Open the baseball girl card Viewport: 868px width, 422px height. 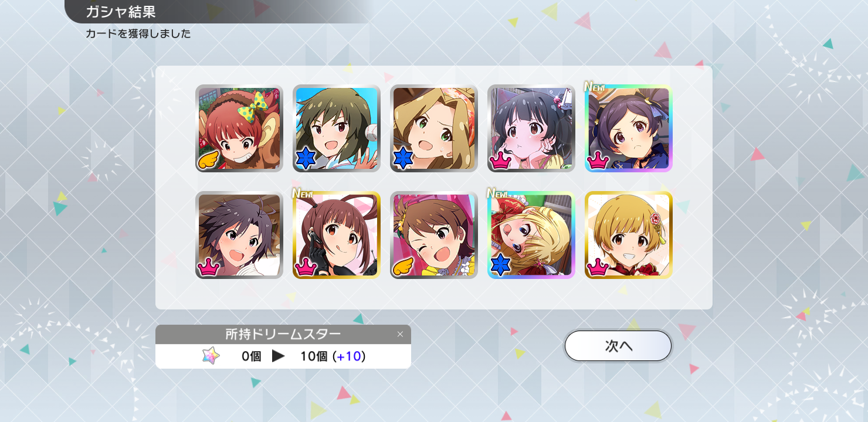pos(337,128)
